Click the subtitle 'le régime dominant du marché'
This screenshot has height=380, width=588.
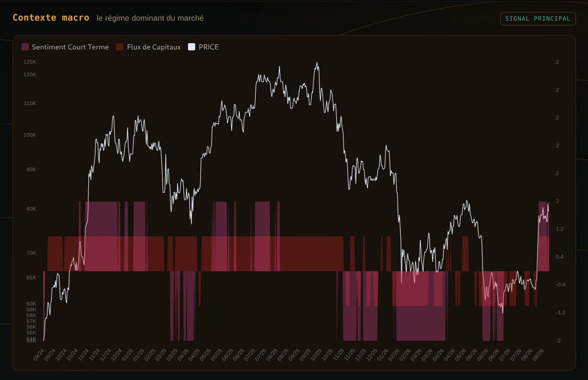point(150,18)
